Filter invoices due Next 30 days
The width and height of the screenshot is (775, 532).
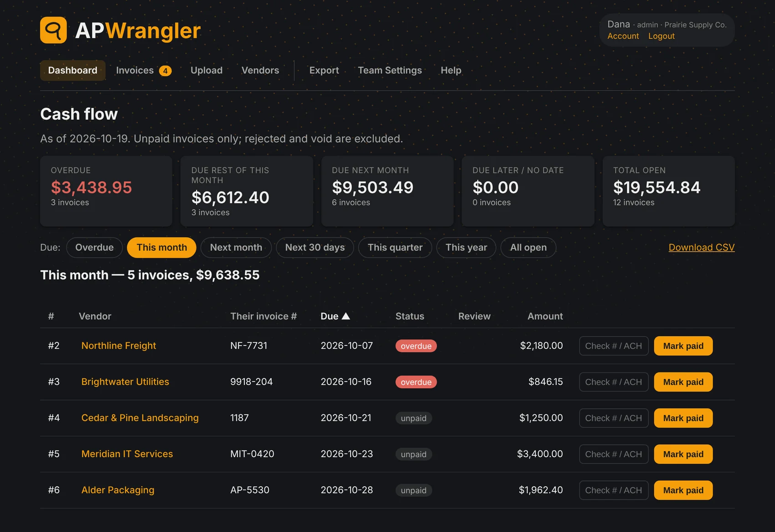click(x=315, y=248)
